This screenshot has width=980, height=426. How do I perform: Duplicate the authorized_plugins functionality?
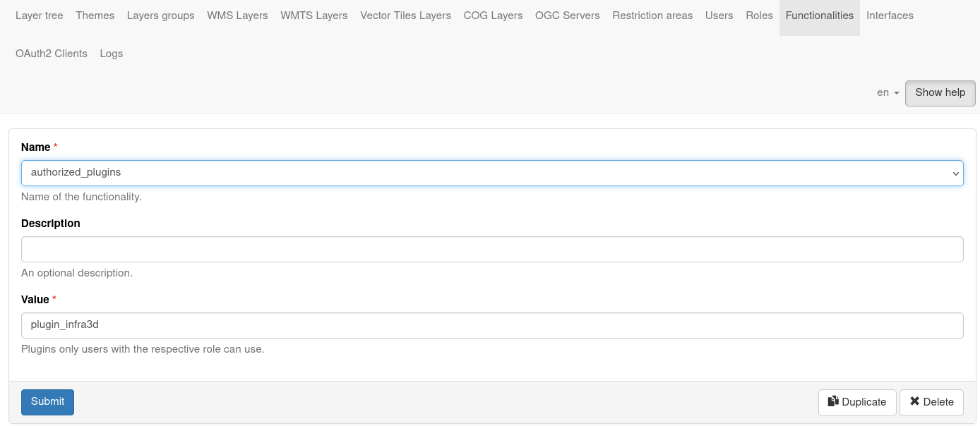coord(857,401)
